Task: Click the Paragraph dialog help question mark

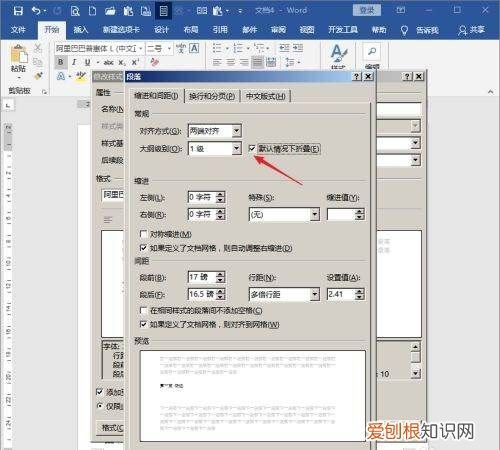Action: click(x=357, y=77)
